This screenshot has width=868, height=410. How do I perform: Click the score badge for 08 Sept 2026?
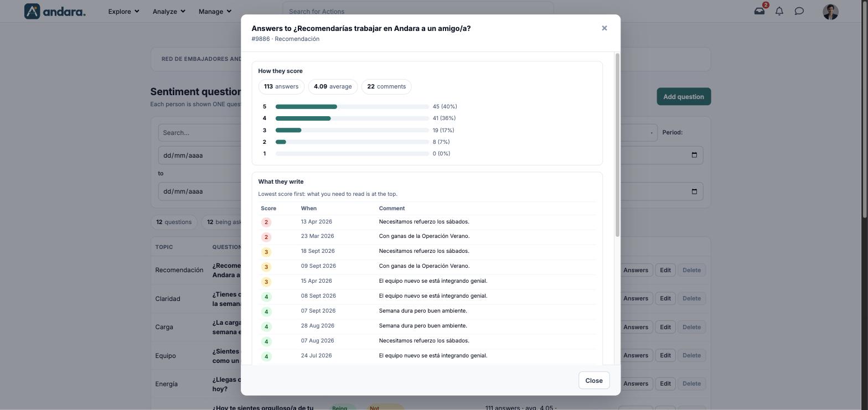(266, 297)
